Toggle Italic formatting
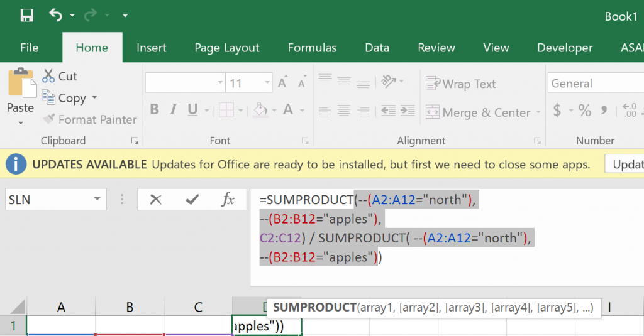The width and height of the screenshot is (644, 336). (174, 109)
